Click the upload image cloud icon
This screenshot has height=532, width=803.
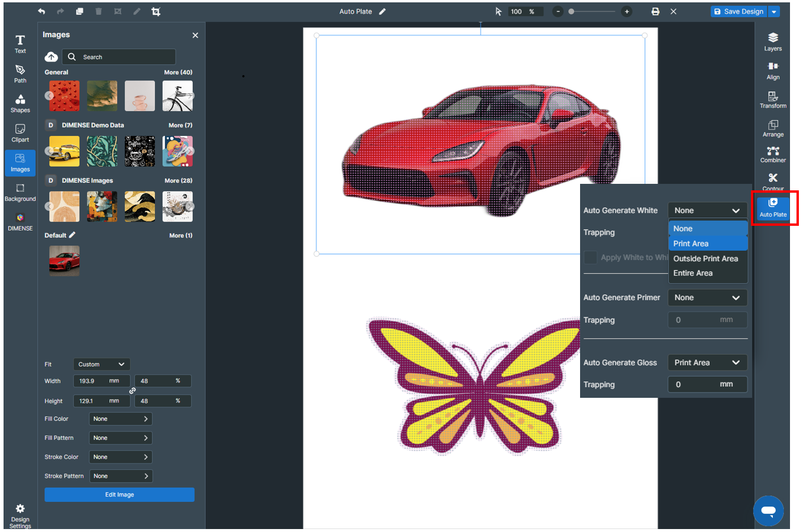(x=51, y=57)
